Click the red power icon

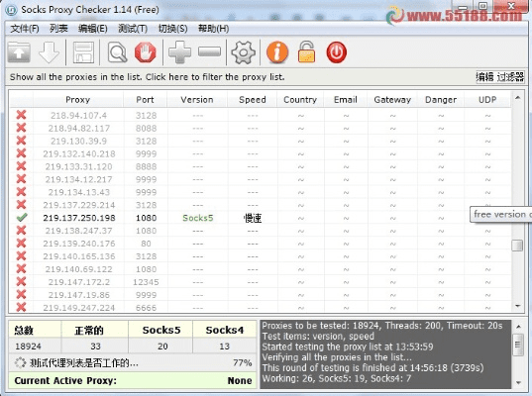point(336,52)
